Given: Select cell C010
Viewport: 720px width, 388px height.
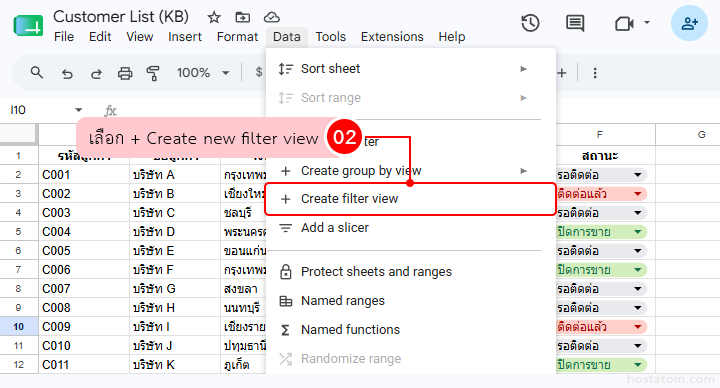Looking at the screenshot, I should pos(84,345).
